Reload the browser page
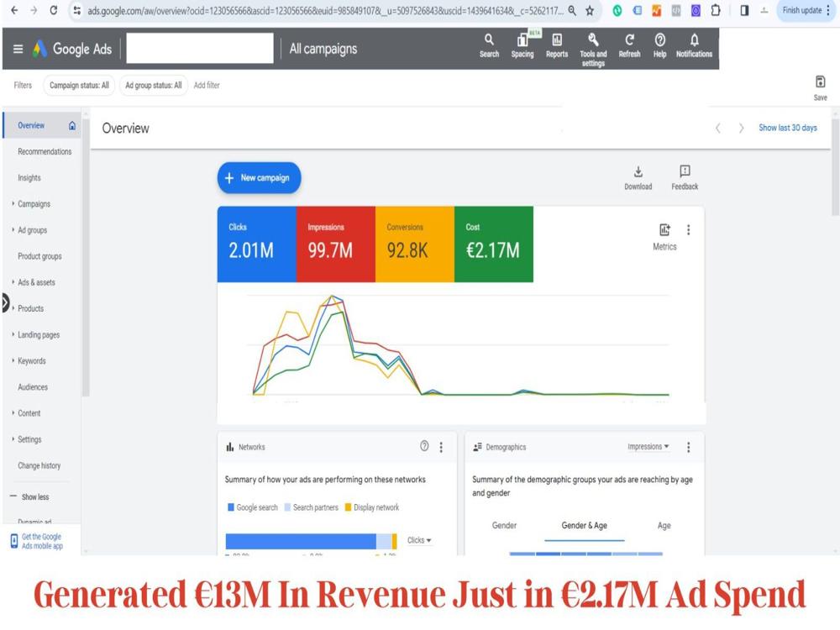The height and width of the screenshot is (630, 840). tap(54, 10)
